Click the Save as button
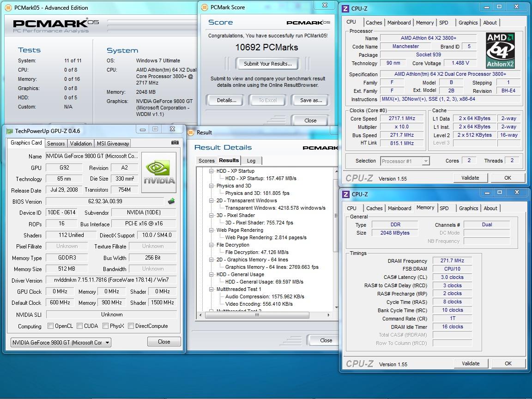Image resolution: width=532 pixels, height=399 pixels. [x=311, y=100]
